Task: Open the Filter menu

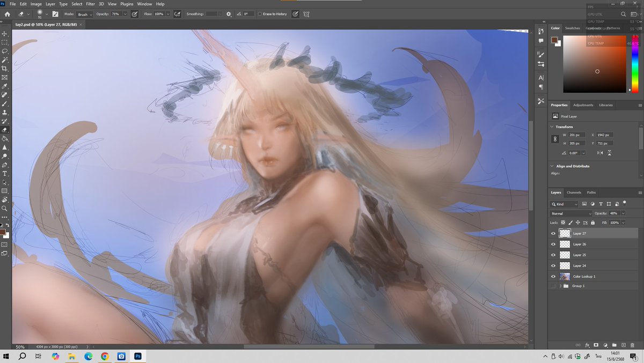Action: 90,4
